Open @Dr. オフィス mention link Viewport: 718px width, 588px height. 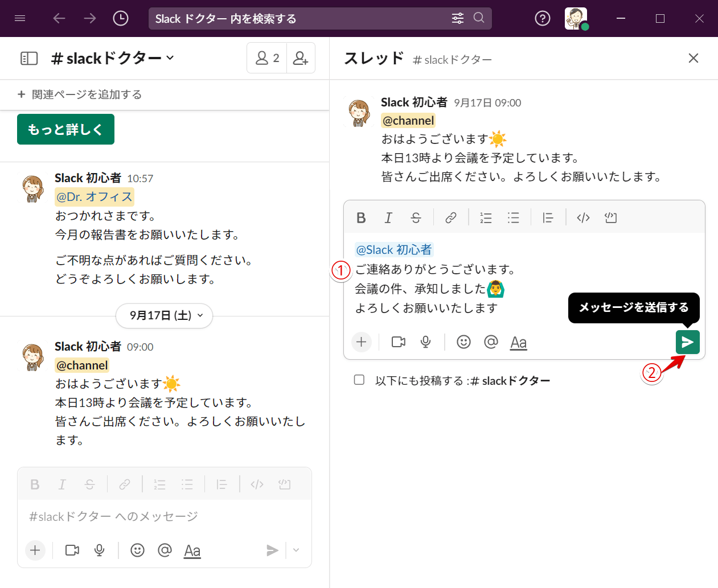(x=95, y=197)
